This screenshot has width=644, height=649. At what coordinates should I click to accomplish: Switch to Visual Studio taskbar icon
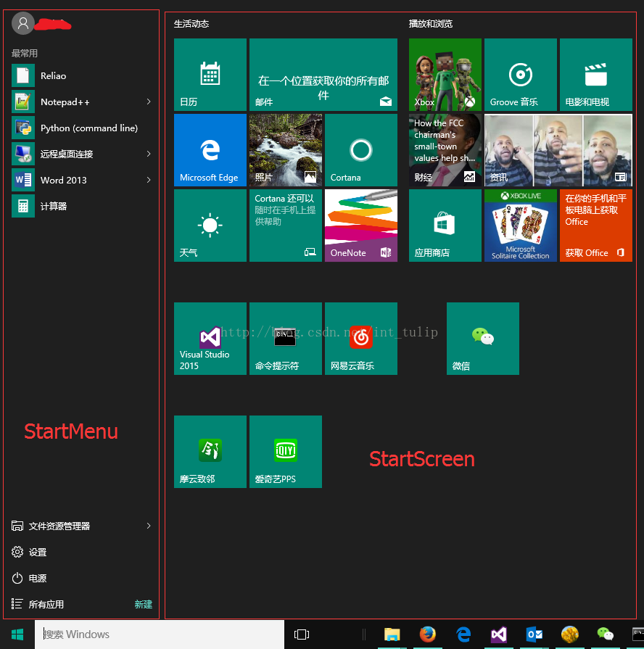(499, 634)
